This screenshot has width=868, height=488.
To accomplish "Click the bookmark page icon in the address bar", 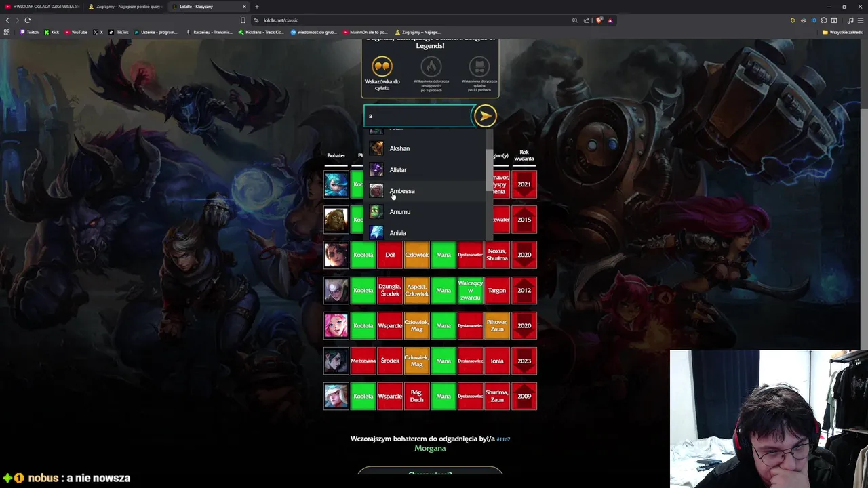I will [243, 20].
